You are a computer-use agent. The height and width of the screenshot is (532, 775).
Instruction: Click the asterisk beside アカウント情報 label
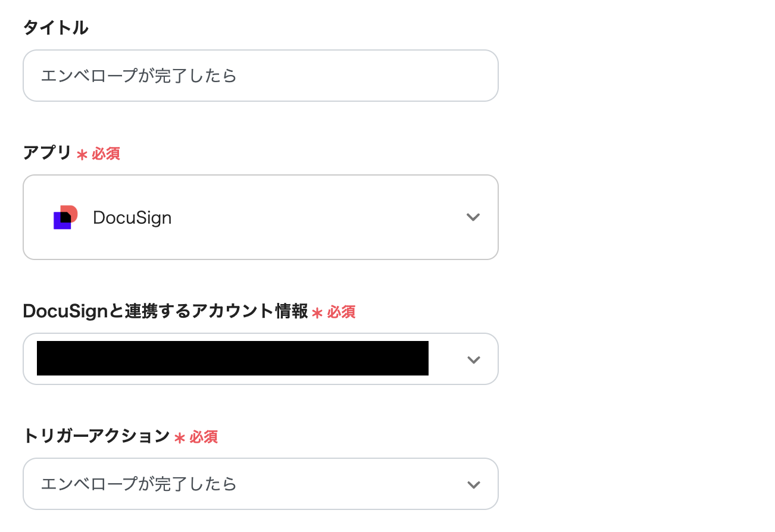pyautogui.click(x=317, y=313)
